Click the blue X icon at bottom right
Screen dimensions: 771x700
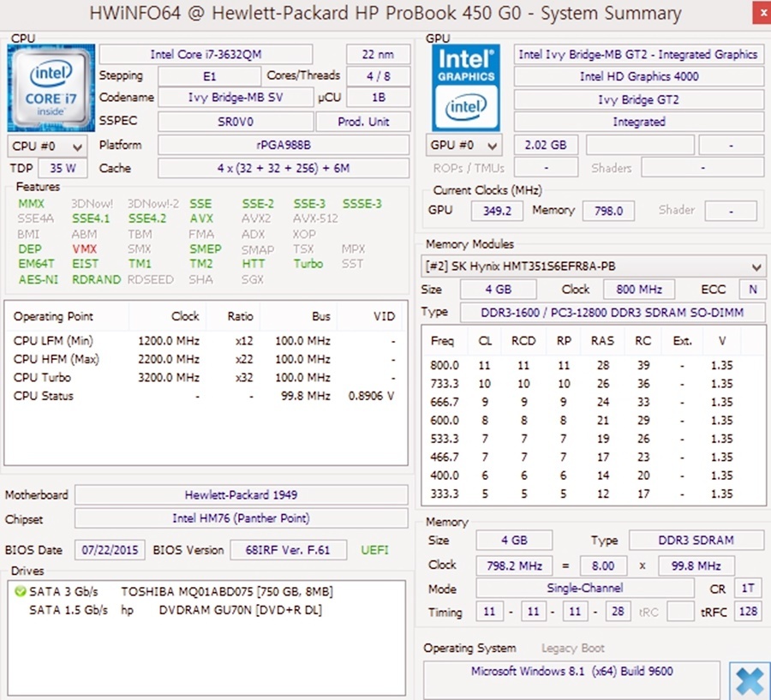(x=749, y=680)
